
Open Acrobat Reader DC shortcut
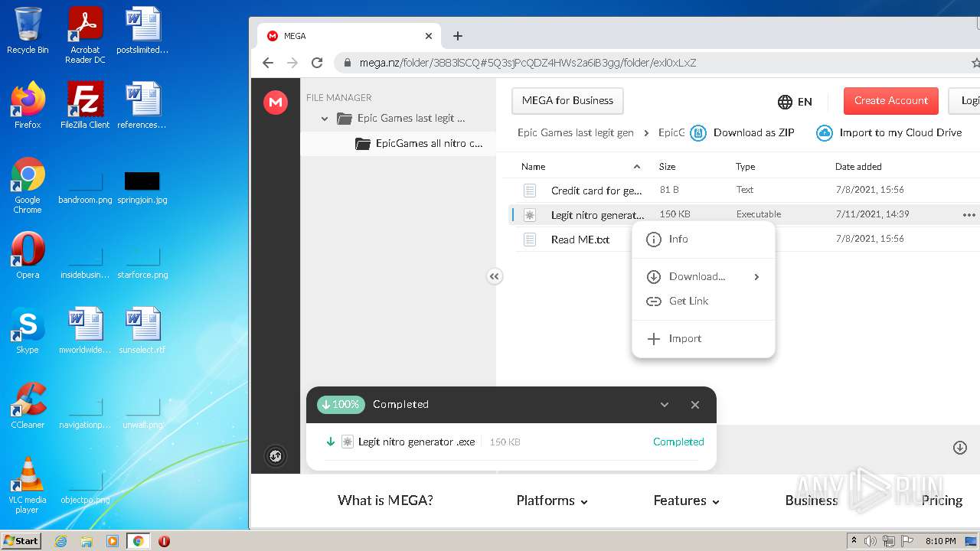(85, 35)
